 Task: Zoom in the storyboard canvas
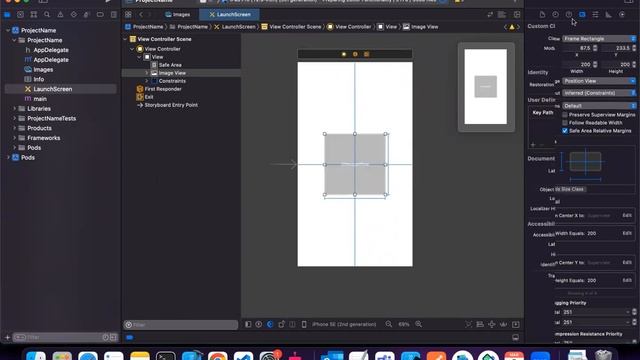click(419, 324)
